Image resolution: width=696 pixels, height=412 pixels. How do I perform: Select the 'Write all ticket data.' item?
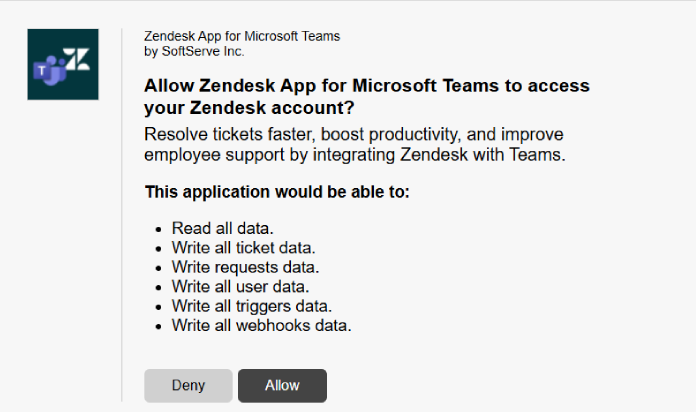244,248
